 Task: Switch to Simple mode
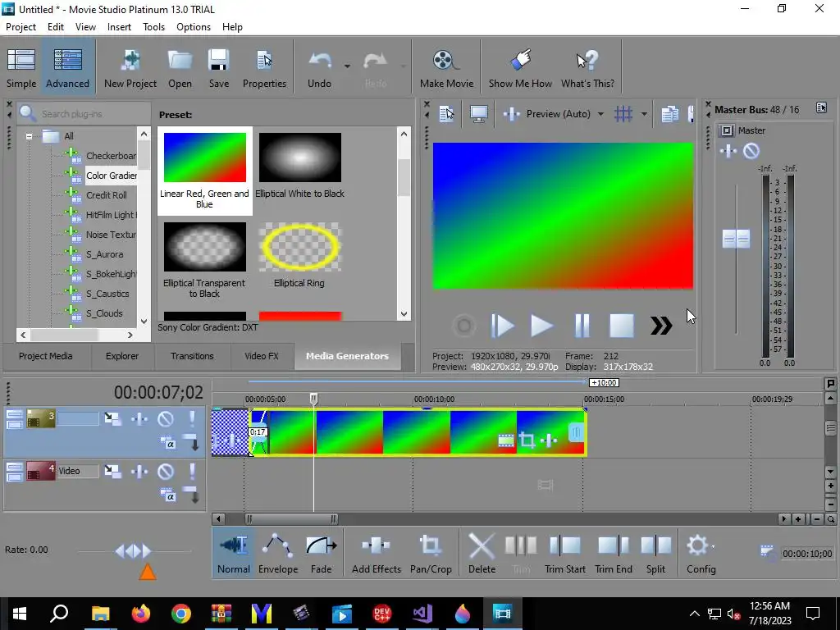tap(21, 67)
